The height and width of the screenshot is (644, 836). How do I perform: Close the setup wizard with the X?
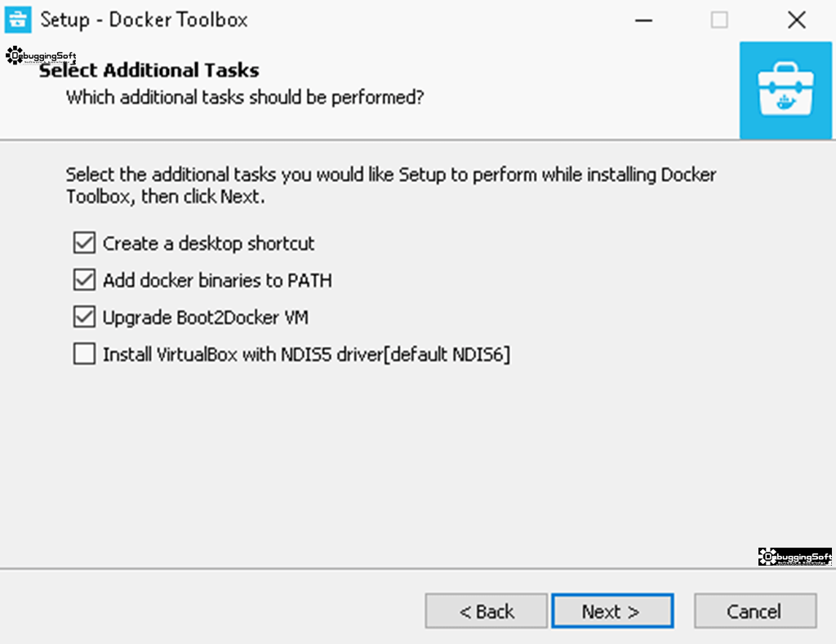tap(797, 20)
